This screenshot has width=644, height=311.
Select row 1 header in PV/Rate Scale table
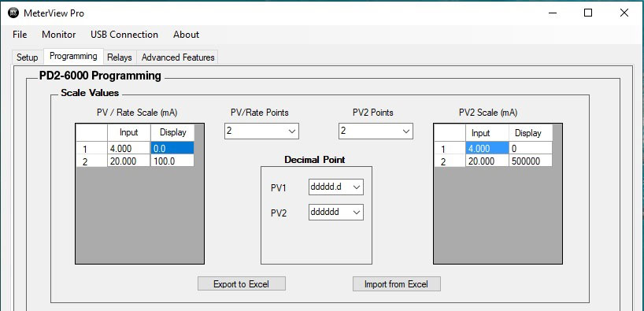[91, 148]
